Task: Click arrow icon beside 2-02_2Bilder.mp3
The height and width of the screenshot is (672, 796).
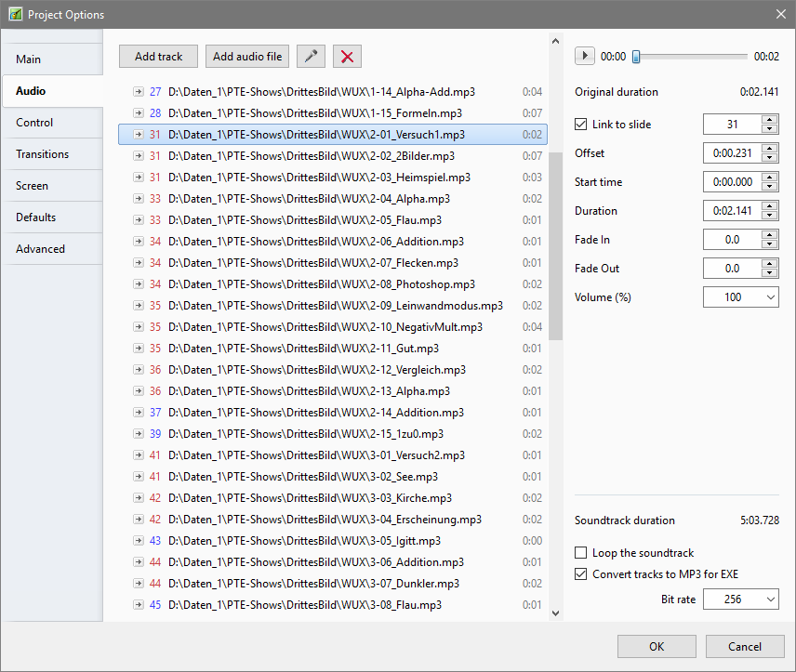Action: pyautogui.click(x=139, y=156)
